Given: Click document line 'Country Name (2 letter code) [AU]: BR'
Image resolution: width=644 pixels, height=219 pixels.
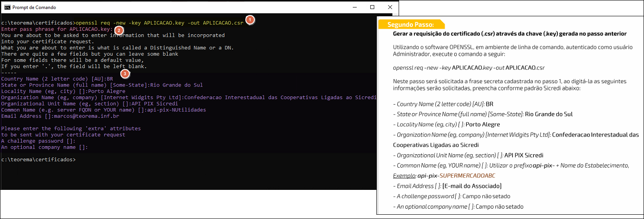Looking at the screenshot, I should click(x=443, y=104).
